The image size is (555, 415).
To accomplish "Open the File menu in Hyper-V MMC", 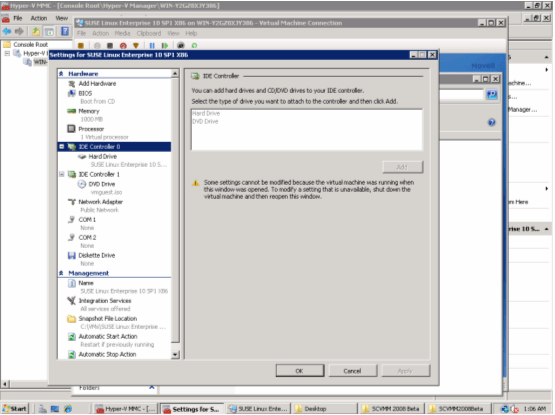I will [18, 18].
